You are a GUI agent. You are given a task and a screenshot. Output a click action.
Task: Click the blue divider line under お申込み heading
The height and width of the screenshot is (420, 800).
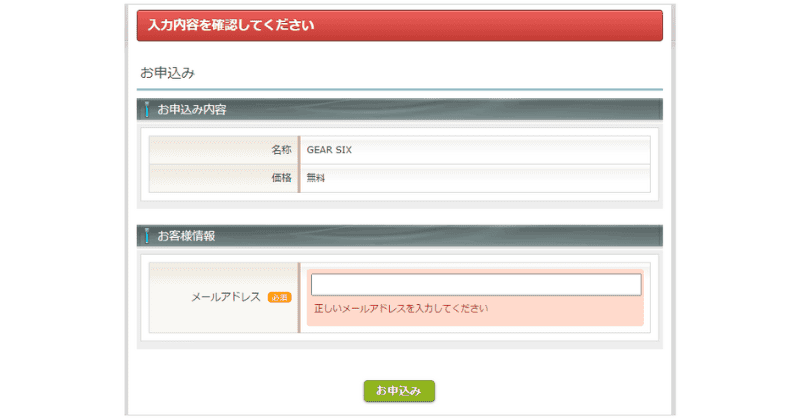[399, 89]
